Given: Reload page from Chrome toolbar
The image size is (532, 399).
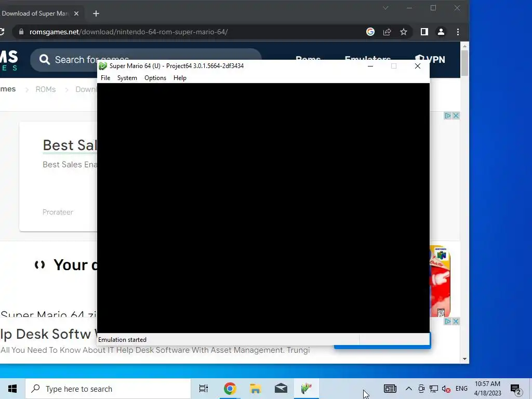Looking at the screenshot, I should [x=2, y=32].
